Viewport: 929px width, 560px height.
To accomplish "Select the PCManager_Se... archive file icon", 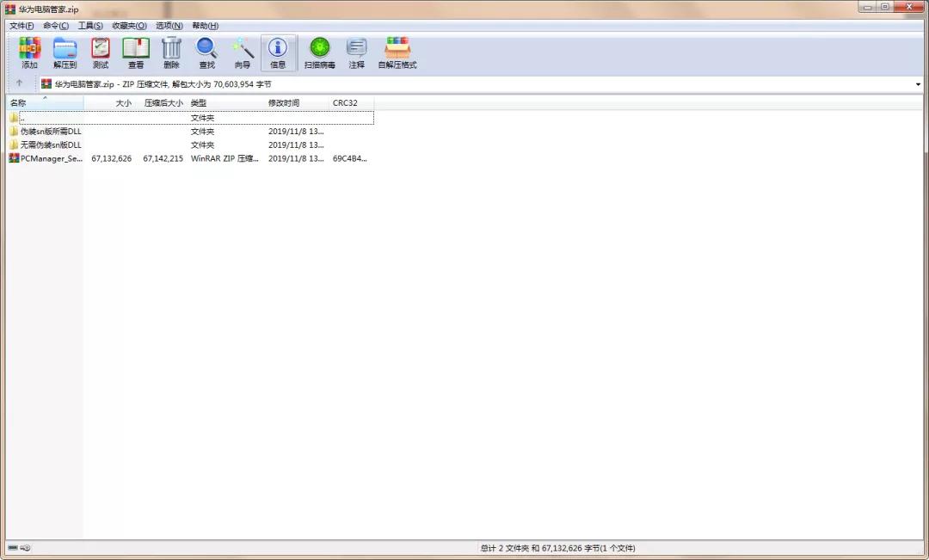I will coord(14,158).
